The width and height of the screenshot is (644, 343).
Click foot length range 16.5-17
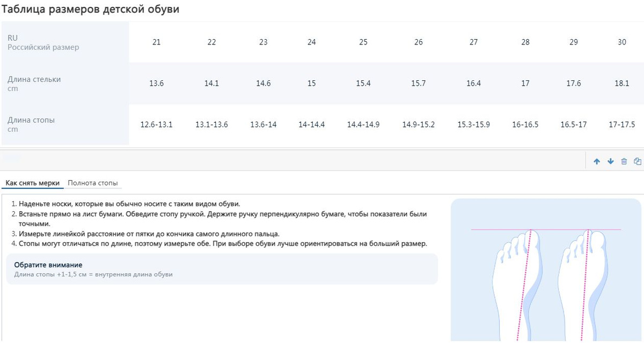(574, 125)
